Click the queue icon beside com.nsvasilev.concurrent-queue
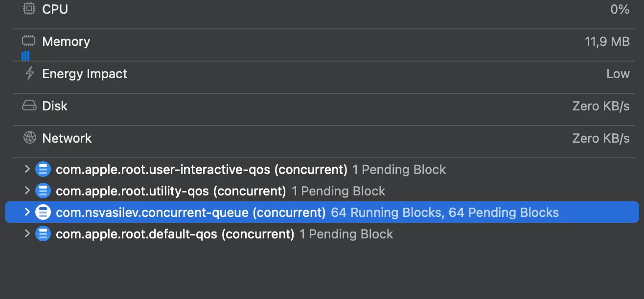The width and height of the screenshot is (644, 299). tap(43, 212)
